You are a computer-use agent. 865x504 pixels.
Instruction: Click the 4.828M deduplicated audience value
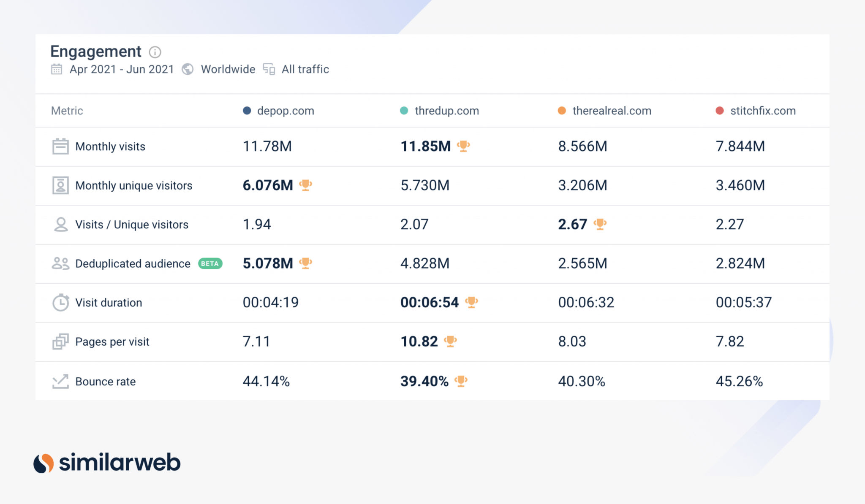point(425,263)
